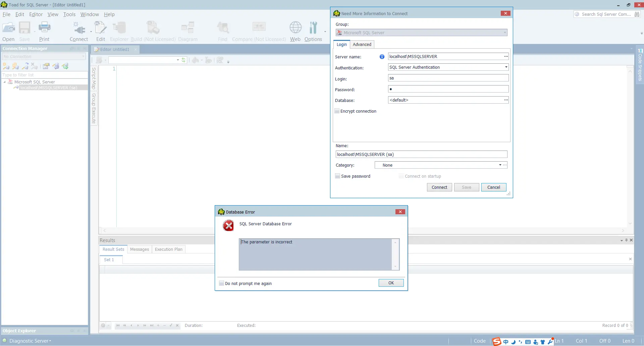Click the connection Name input field
644x346 pixels.
421,154
